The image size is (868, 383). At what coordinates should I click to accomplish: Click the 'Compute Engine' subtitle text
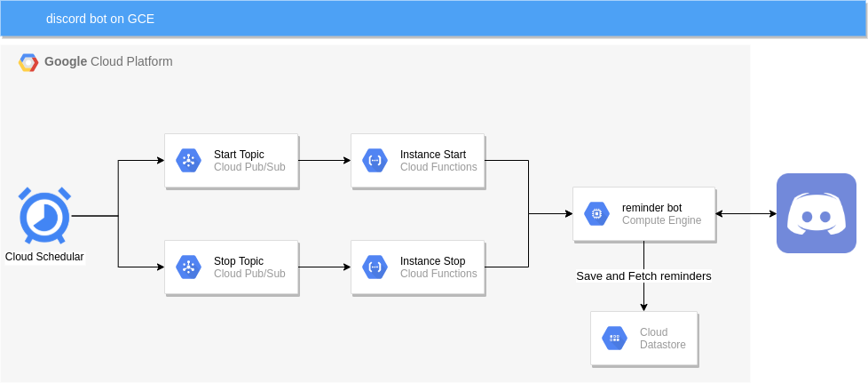coord(661,220)
